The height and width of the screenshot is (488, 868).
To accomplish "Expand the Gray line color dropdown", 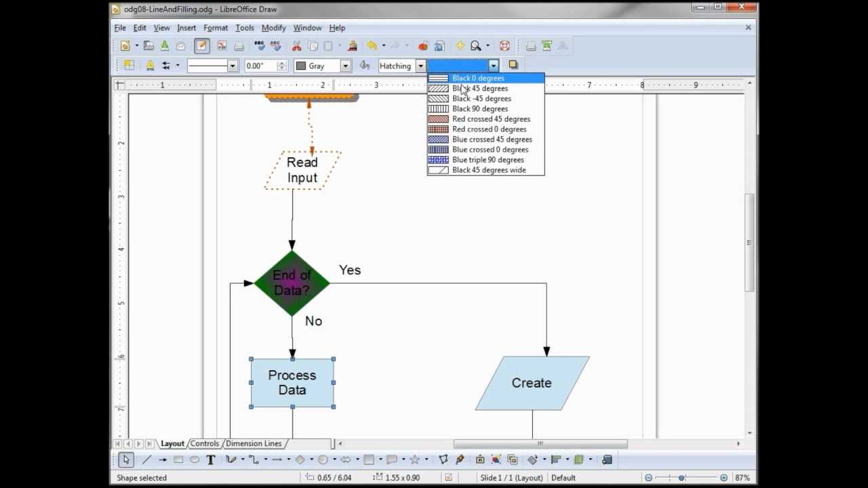I will (345, 66).
